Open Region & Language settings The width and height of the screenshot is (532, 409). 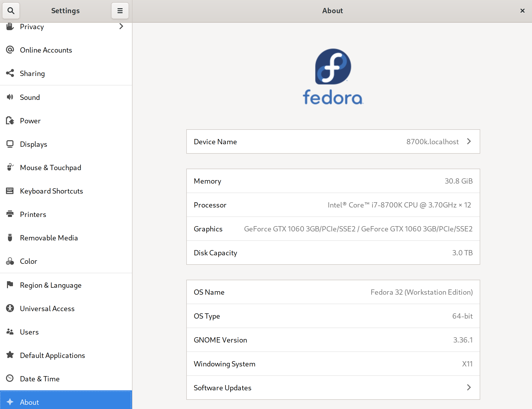tap(66, 285)
